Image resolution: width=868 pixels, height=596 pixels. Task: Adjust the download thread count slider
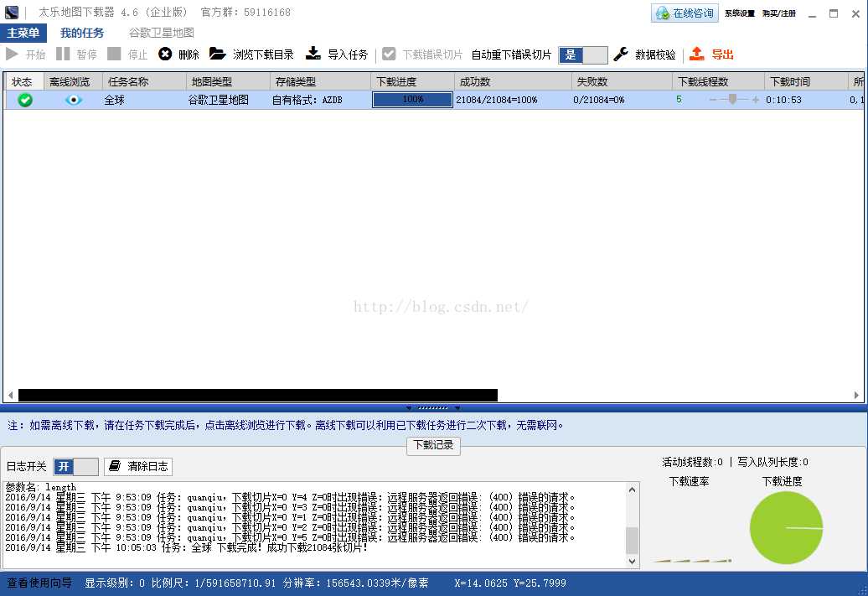click(732, 99)
